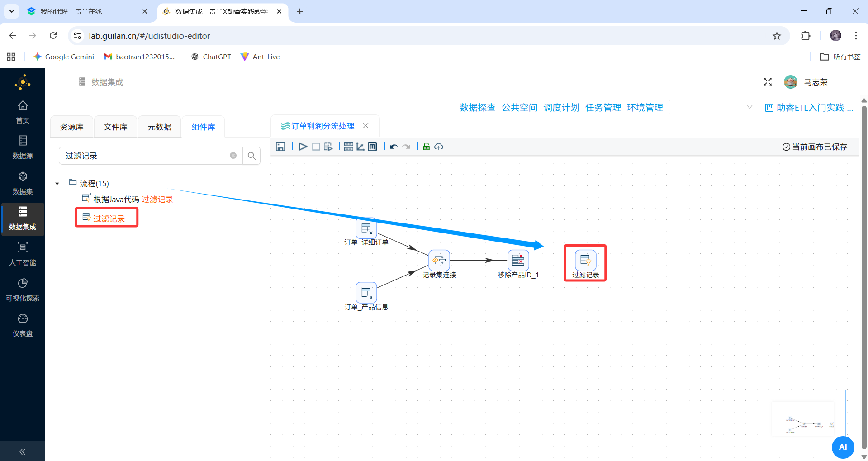This screenshot has height=461, width=868.
Task: Select the 订单_产品信息 node
Action: tap(366, 293)
